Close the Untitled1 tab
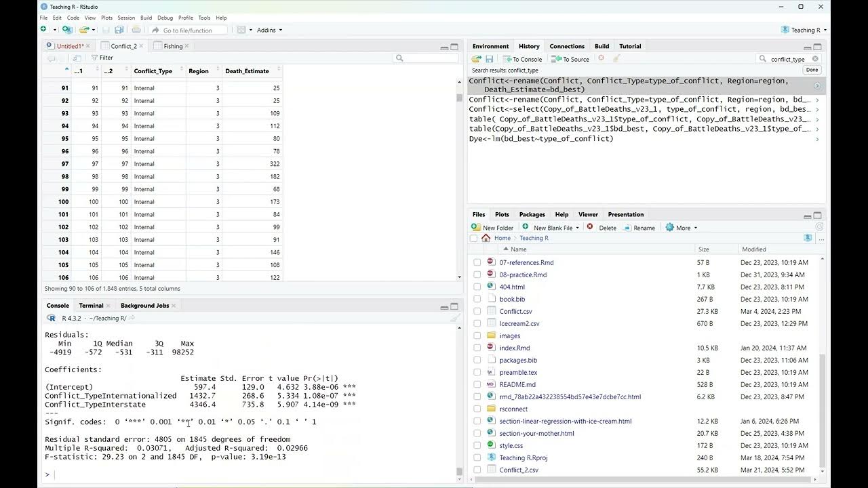Screen dimensions: 868x488 pyautogui.click(x=87, y=46)
